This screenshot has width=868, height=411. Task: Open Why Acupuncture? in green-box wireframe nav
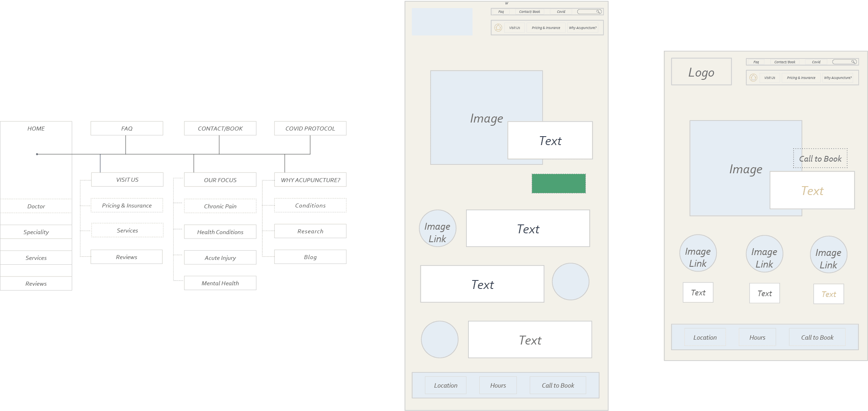(583, 28)
